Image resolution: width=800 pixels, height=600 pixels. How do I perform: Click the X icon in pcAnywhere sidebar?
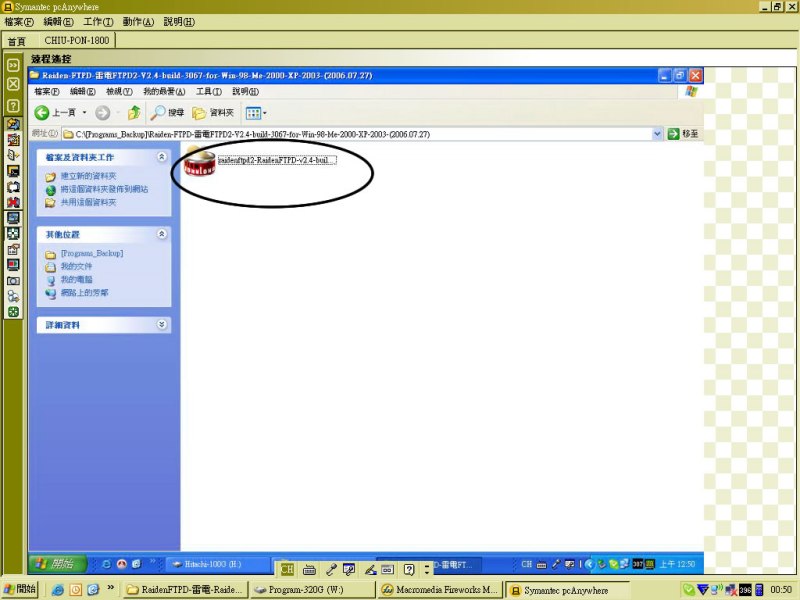(x=13, y=84)
